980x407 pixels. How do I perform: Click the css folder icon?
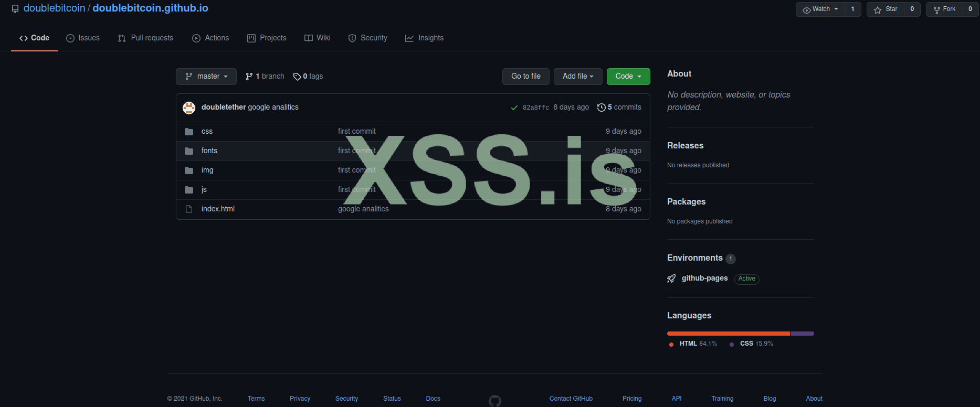coord(189,132)
